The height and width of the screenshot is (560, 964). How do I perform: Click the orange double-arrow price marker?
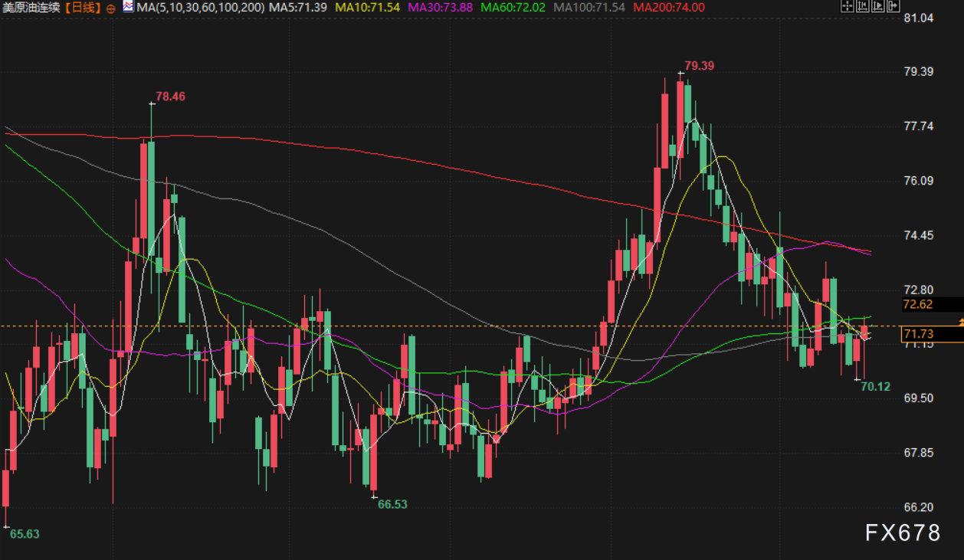pos(960,325)
